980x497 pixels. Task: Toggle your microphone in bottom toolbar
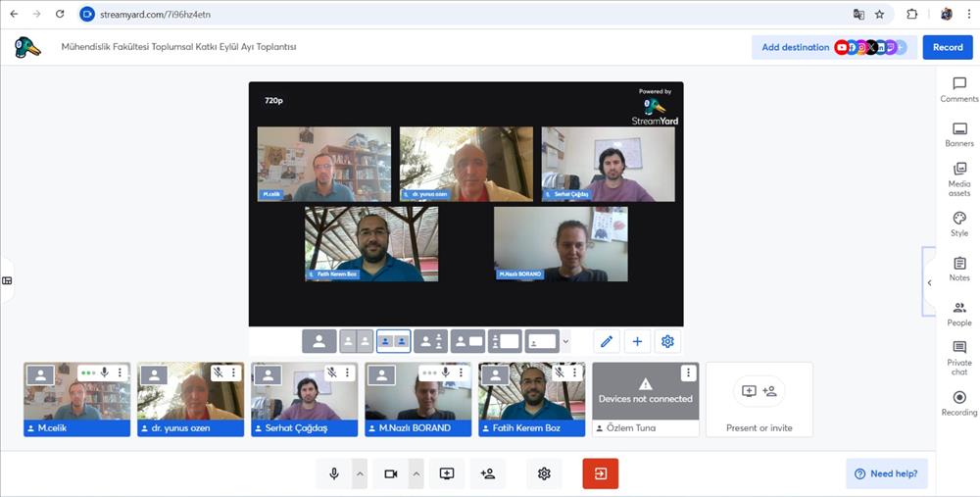334,473
